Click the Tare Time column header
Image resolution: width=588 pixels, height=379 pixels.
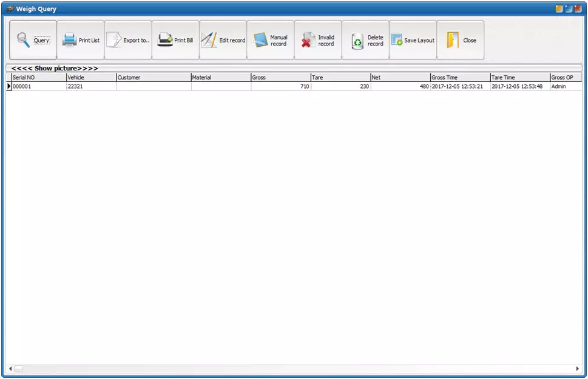coord(520,77)
